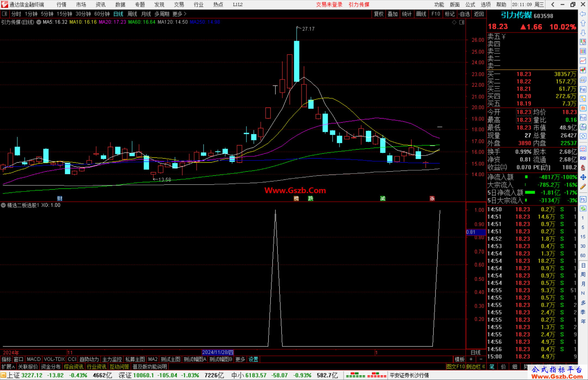Click the diamond icon at chart top right

click(454, 22)
